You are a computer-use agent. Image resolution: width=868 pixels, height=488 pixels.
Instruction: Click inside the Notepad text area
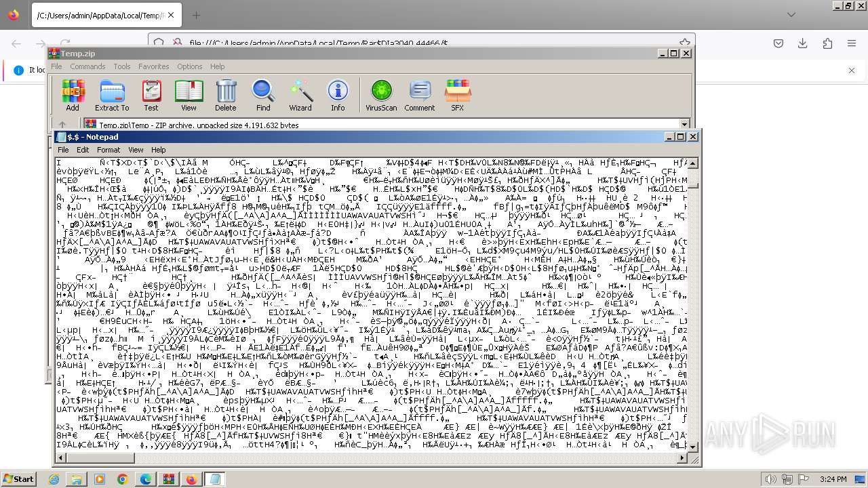pos(371,305)
